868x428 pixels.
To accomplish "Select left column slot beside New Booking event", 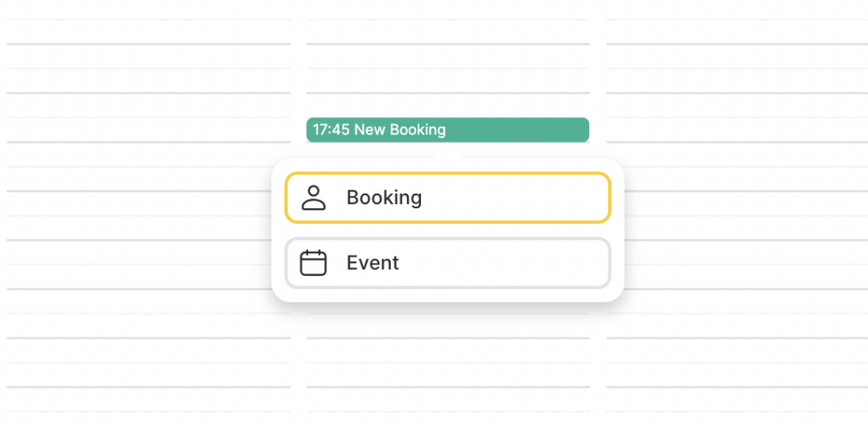I will pyautogui.click(x=148, y=129).
